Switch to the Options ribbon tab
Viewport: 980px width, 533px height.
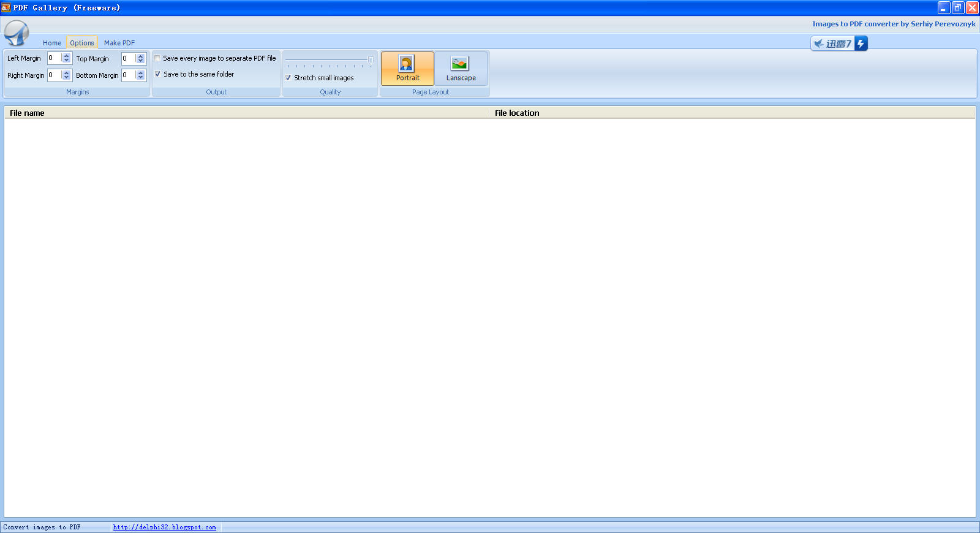pyautogui.click(x=82, y=43)
